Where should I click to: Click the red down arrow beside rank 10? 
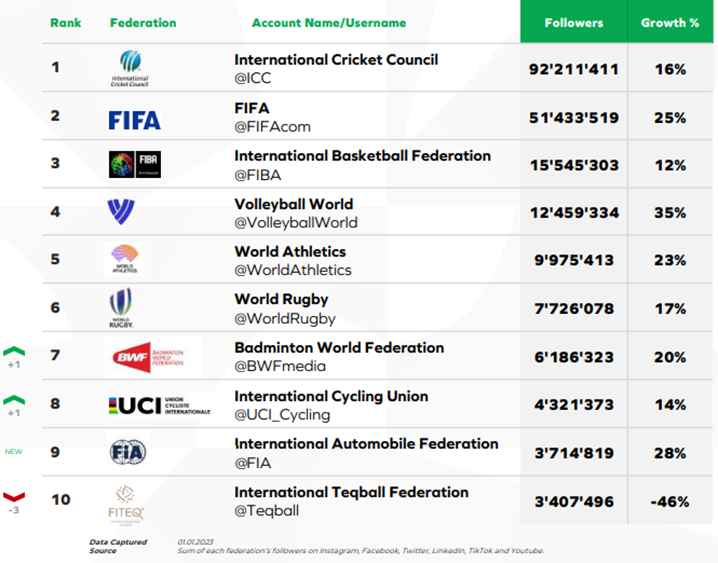[14, 496]
